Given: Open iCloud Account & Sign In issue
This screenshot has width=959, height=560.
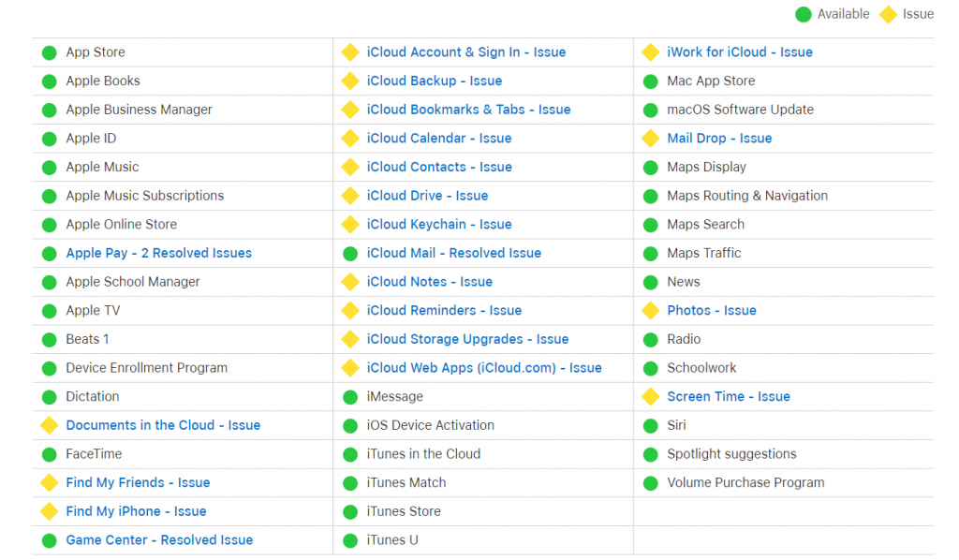Looking at the screenshot, I should click(465, 52).
